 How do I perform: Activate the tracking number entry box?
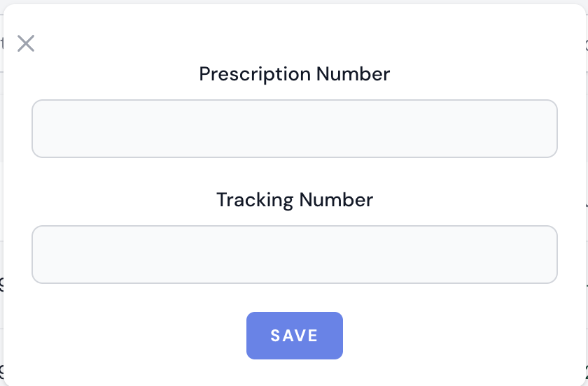(294, 255)
